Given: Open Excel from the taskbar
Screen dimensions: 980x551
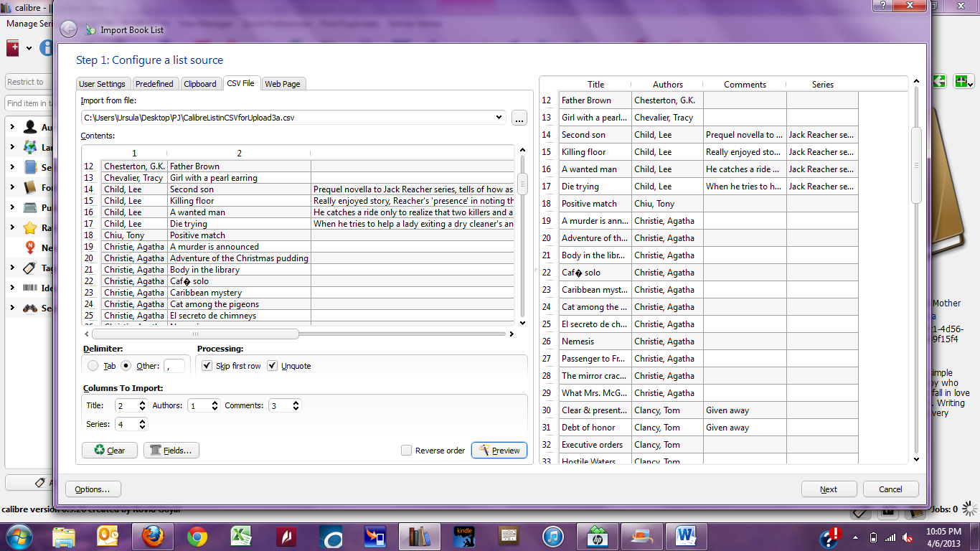Looking at the screenshot, I should [x=242, y=536].
